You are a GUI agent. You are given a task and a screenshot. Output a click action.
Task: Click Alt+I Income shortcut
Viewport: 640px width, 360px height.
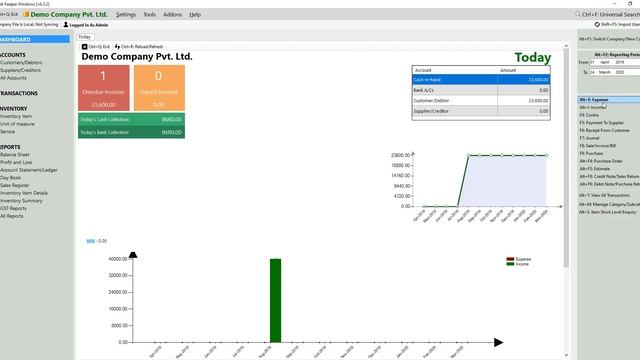point(592,107)
